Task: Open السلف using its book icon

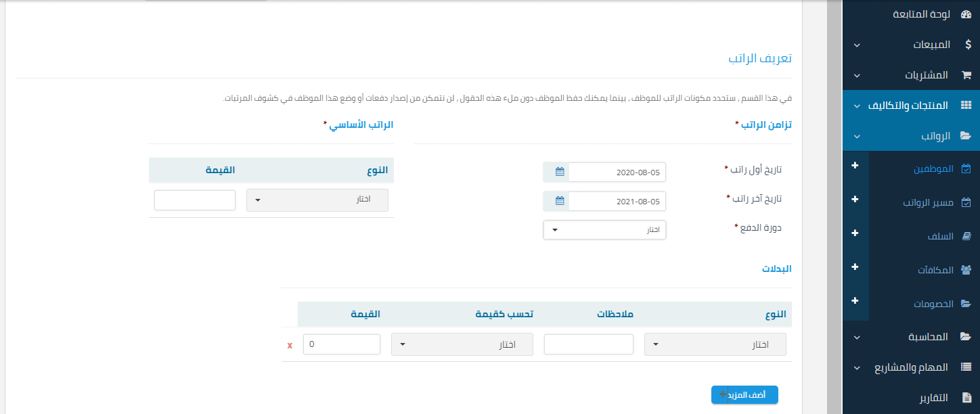Action: click(x=966, y=235)
